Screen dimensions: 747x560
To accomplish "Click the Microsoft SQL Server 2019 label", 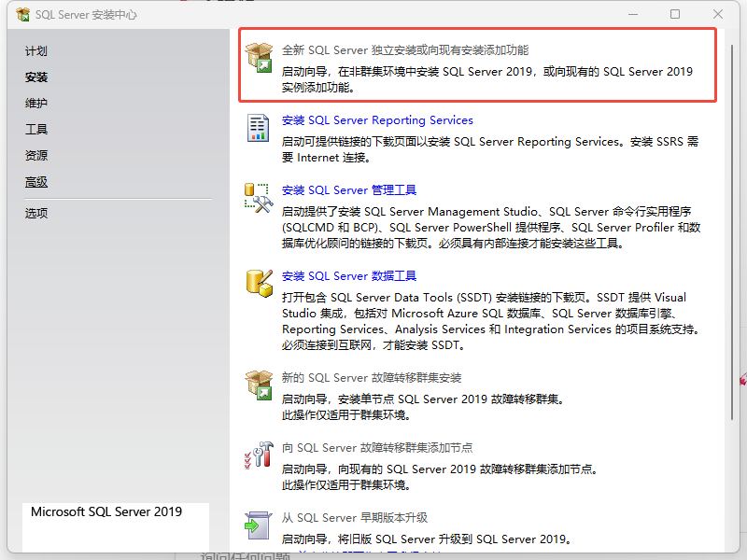I will click(x=106, y=511).
